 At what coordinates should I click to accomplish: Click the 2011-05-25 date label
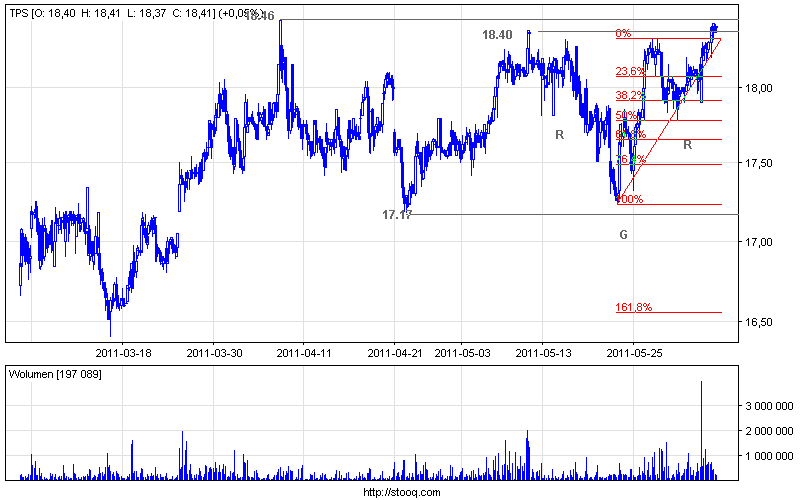[x=634, y=353]
